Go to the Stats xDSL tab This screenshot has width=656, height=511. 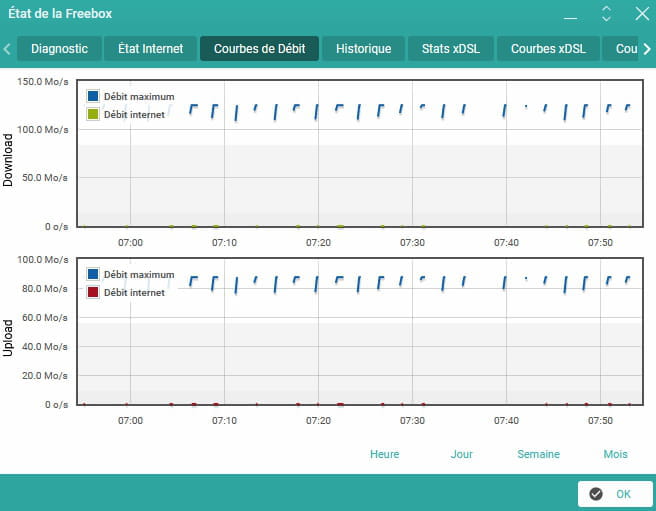[x=451, y=49]
